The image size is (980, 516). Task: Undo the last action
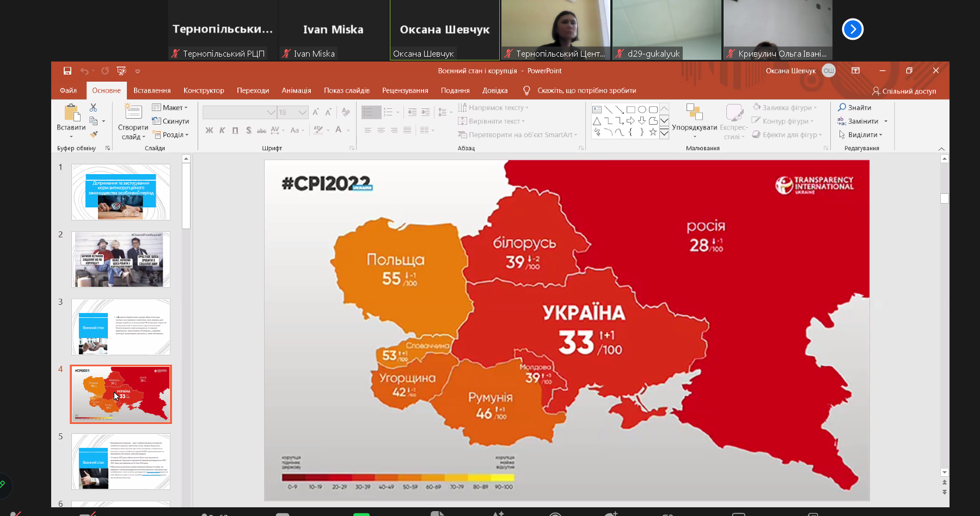84,71
